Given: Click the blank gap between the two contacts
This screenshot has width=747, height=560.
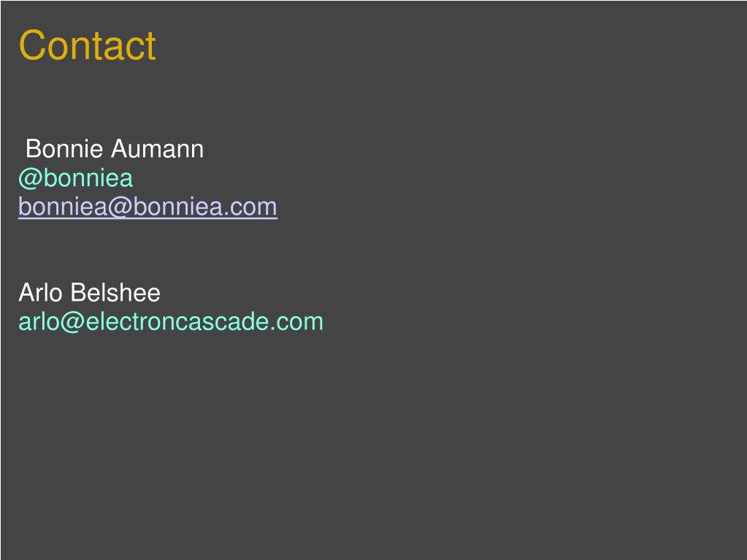Looking at the screenshot, I should pos(146,250).
